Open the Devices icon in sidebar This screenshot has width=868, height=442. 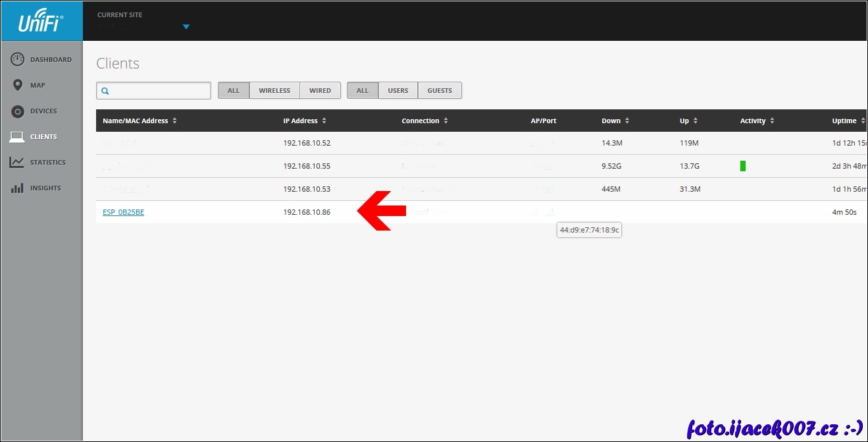18,111
